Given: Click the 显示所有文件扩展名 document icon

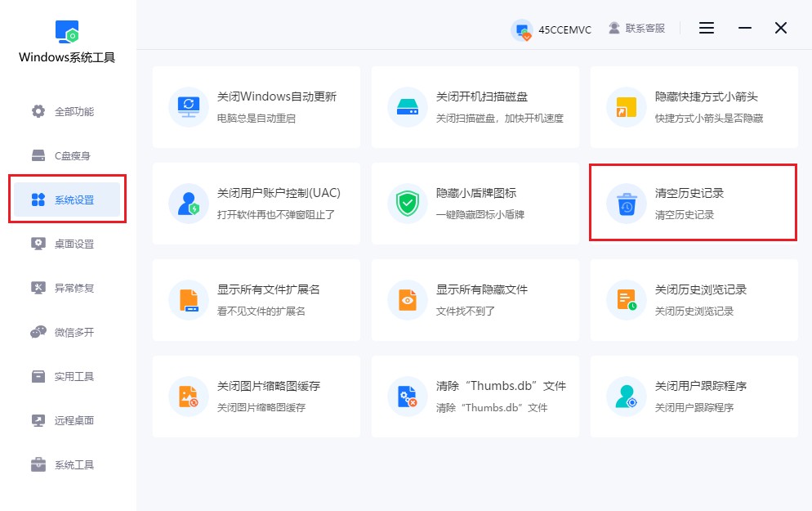Looking at the screenshot, I should click(189, 299).
